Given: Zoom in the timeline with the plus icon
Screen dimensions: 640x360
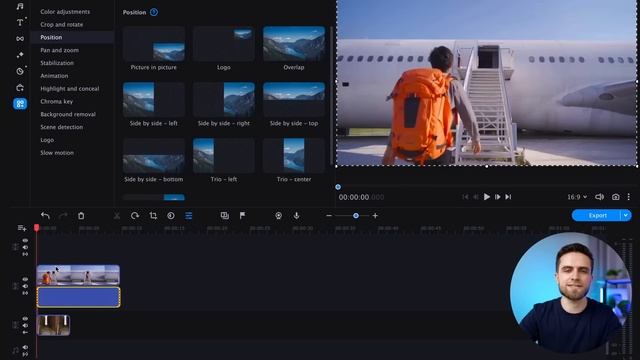Looking at the screenshot, I should [375, 216].
